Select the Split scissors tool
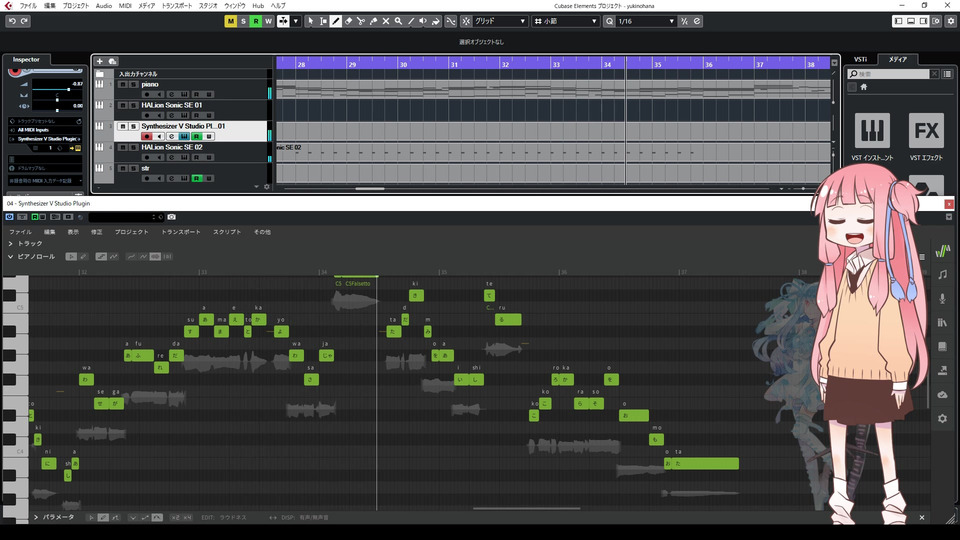This screenshot has width=960, height=540. click(361, 21)
